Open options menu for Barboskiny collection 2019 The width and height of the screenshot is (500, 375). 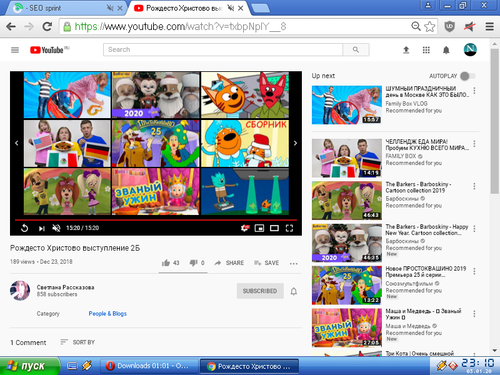tap(474, 186)
